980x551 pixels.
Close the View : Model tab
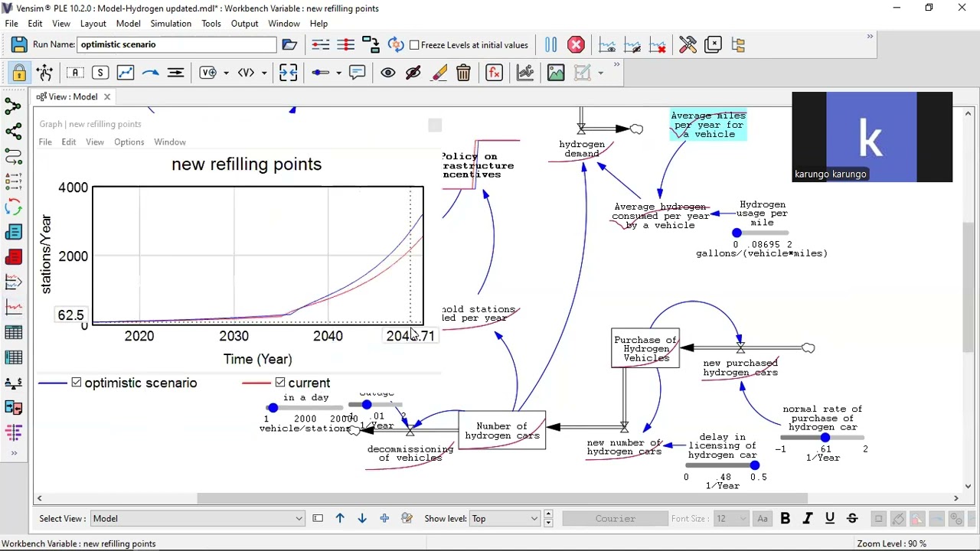(x=107, y=96)
